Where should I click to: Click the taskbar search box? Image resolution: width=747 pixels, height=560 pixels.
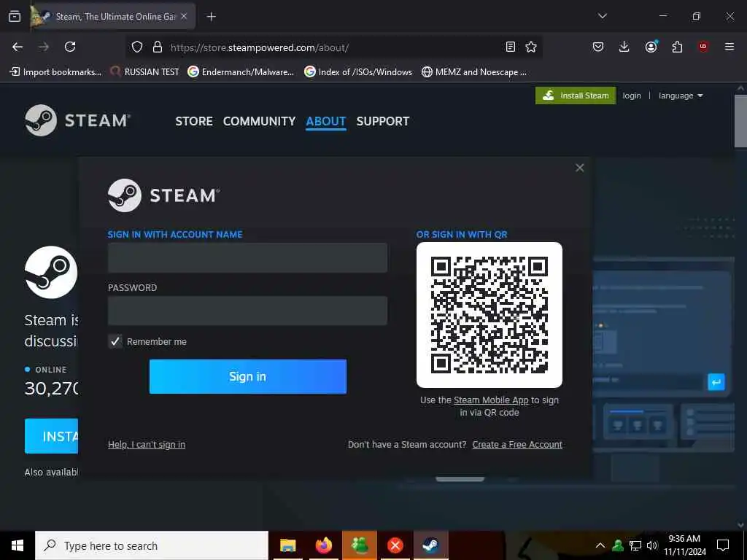[x=152, y=545]
